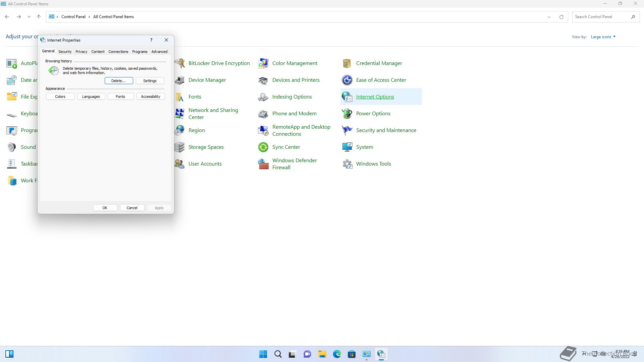644x362 pixels.
Task: Open RemoteApp and Desktop Connections icon
Action: tap(263, 130)
